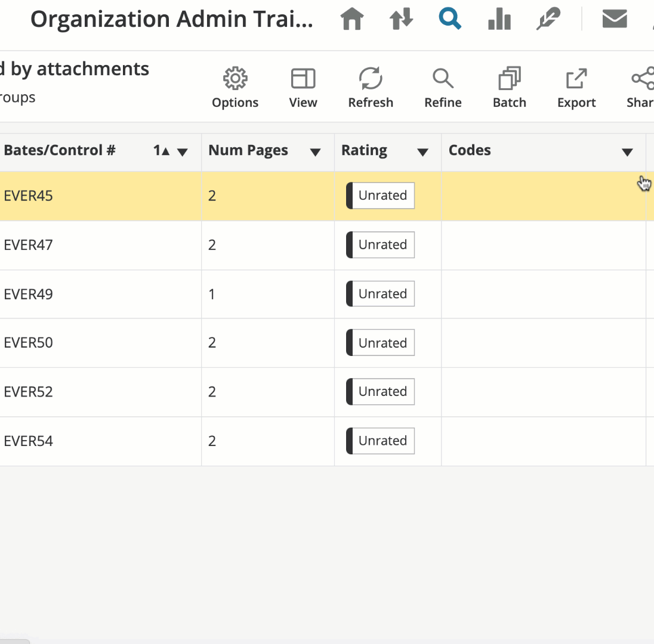The width and height of the screenshot is (654, 644).
Task: Set rating for EVER45 Unrated button
Action: 380,196
